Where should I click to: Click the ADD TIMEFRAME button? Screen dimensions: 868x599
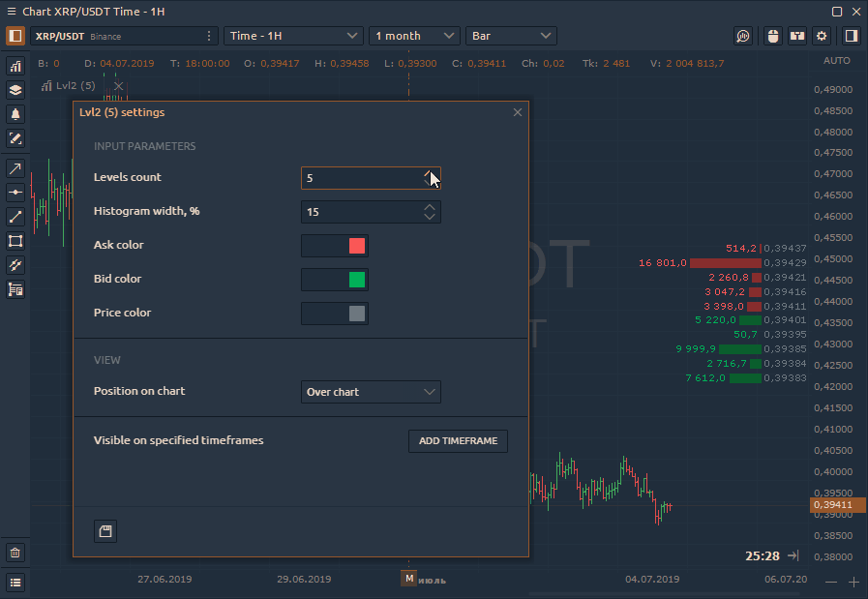coord(458,441)
